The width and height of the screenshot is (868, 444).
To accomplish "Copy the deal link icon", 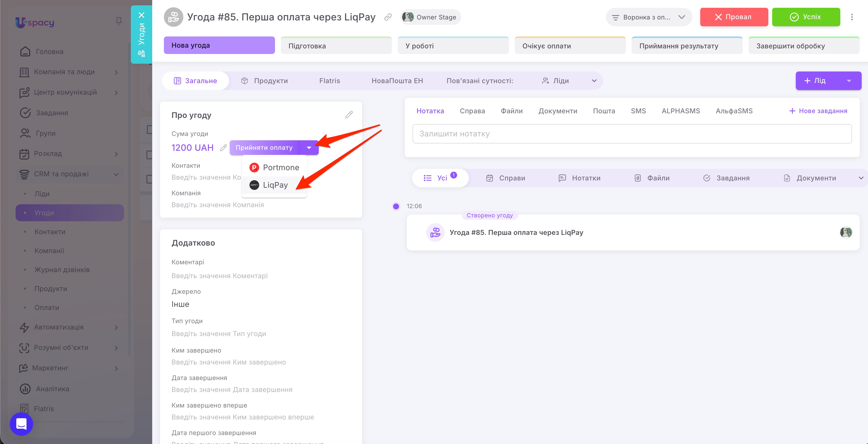I will tap(388, 17).
